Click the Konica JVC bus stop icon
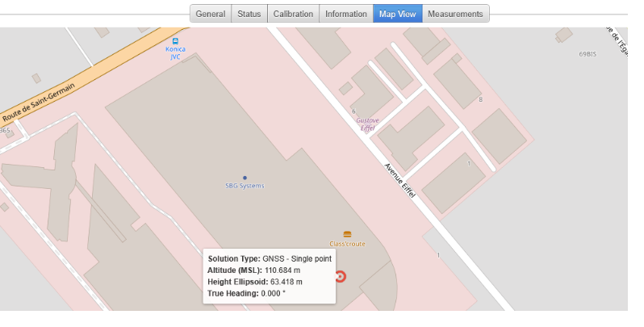Screen dimensions: 644x327 click(175, 41)
